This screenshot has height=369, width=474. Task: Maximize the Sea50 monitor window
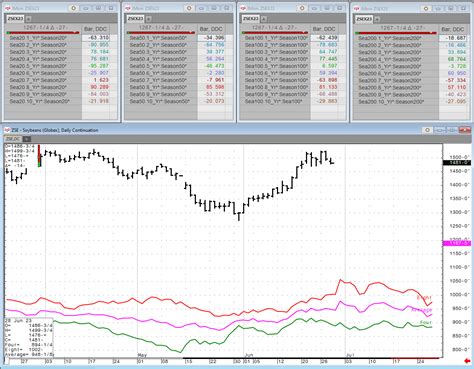214,8
